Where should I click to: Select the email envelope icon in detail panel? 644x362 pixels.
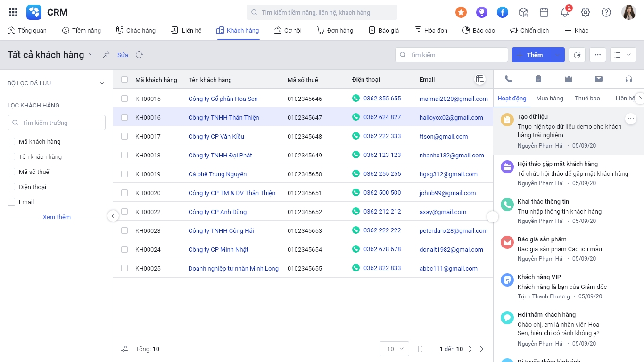click(x=599, y=79)
